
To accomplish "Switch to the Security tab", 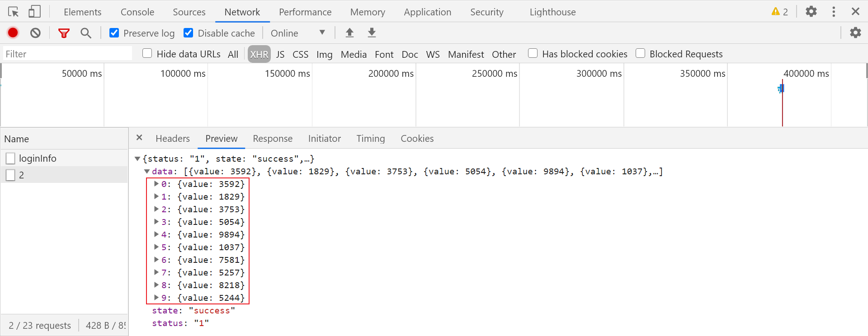I will pyautogui.click(x=487, y=12).
